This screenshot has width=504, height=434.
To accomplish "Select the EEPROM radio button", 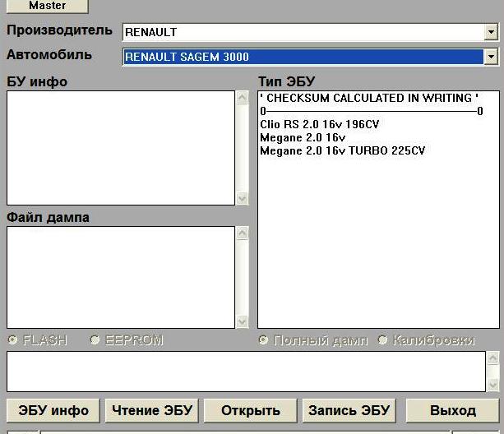I will coord(95,340).
